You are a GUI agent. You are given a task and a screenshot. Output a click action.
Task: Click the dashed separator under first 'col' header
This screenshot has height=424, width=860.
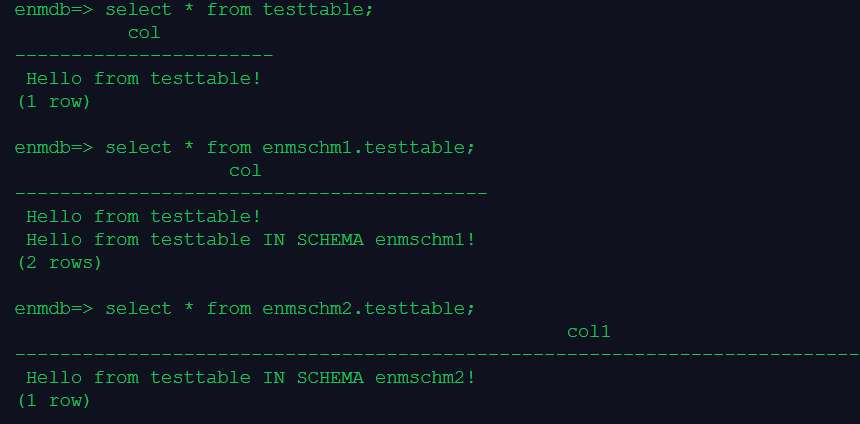click(x=144, y=54)
